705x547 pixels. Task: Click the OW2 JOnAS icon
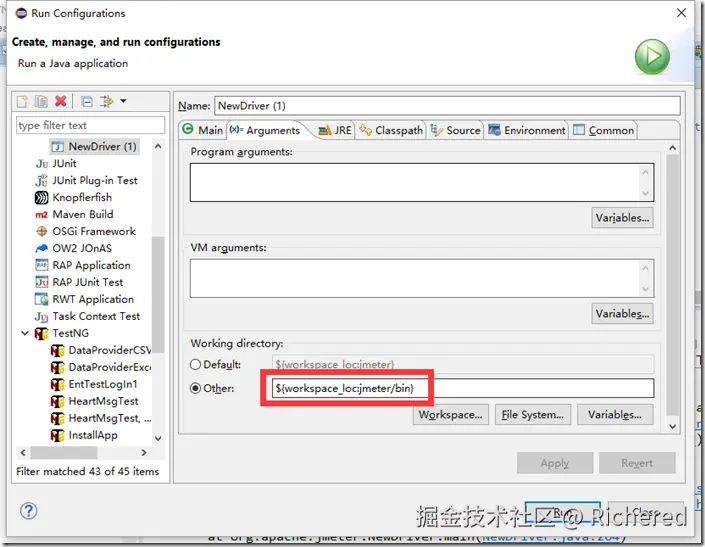click(x=41, y=248)
